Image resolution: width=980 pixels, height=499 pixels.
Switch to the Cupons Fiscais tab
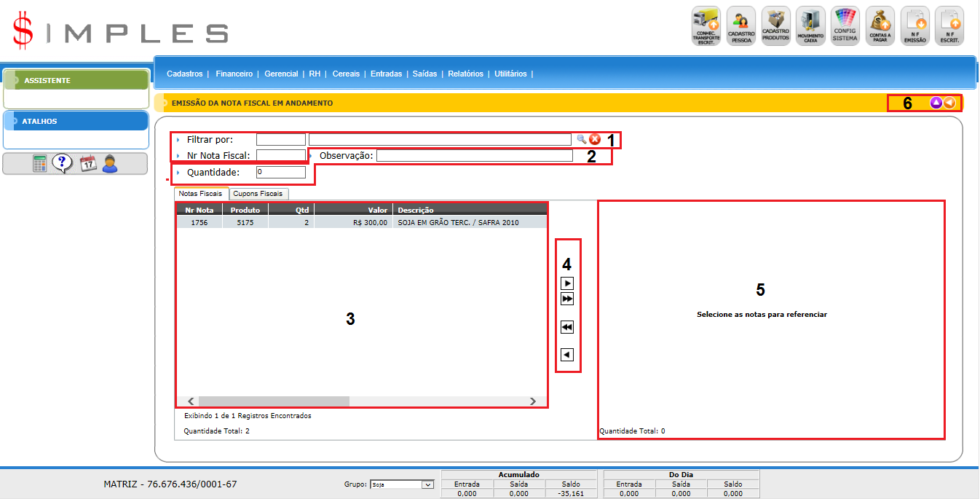(258, 194)
